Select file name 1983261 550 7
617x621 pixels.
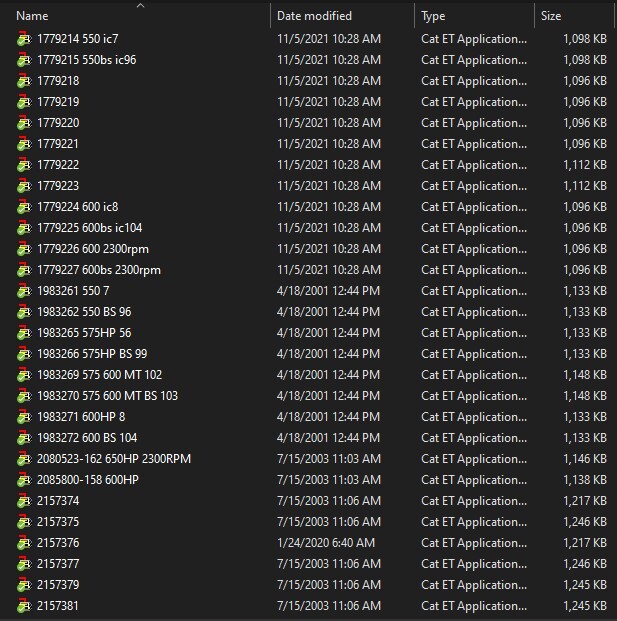[x=73, y=291]
